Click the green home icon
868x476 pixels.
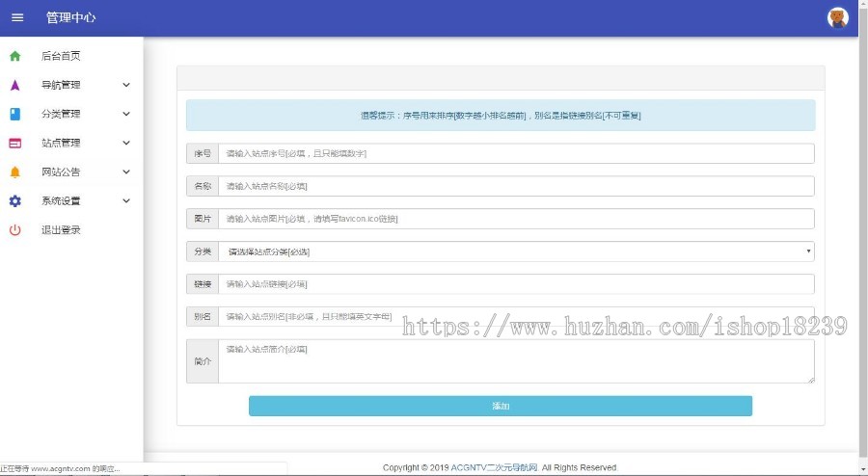tap(14, 56)
